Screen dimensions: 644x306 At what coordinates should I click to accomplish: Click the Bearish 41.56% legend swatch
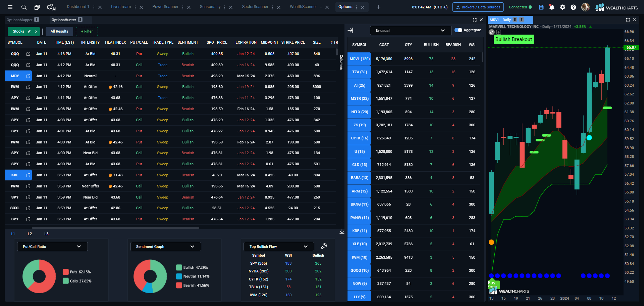(x=179, y=285)
